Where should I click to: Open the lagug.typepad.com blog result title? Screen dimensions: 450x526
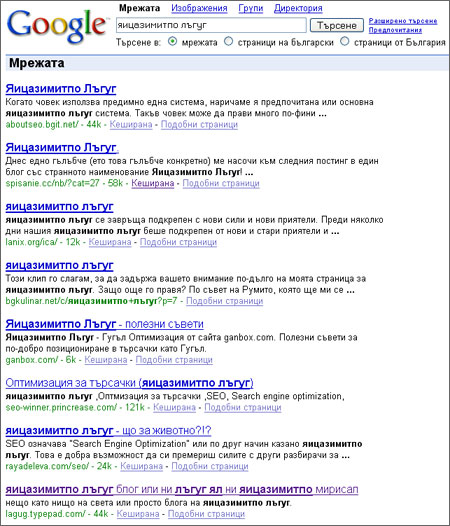[x=182, y=490]
